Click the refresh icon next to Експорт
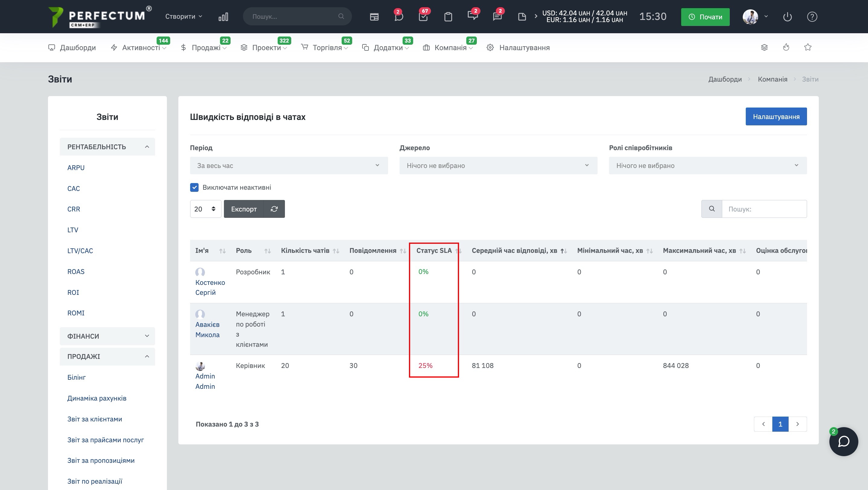 coord(274,209)
